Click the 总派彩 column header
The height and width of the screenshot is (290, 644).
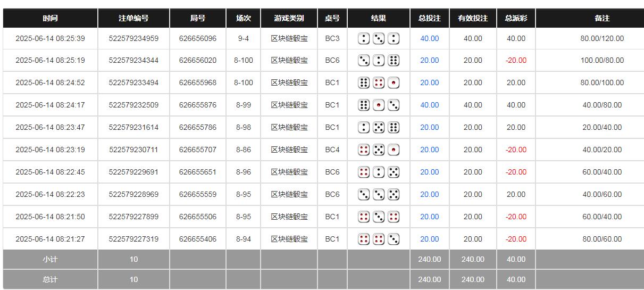[516, 18]
